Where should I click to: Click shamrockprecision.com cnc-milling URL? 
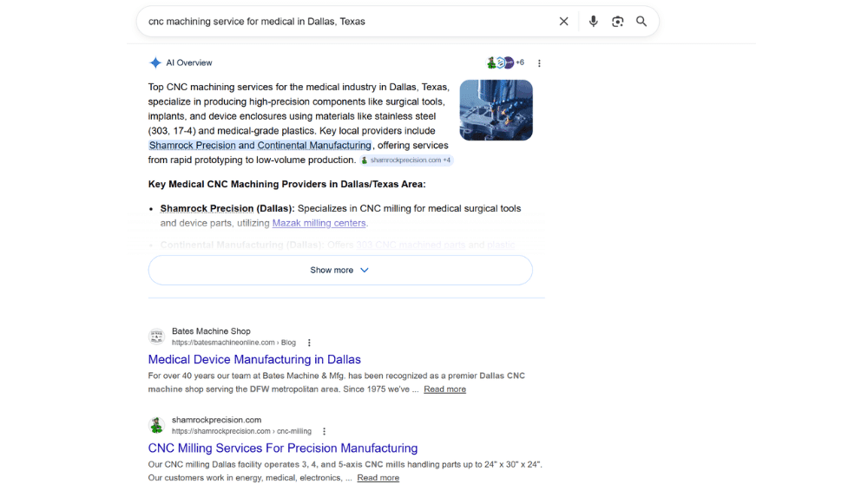click(x=241, y=431)
